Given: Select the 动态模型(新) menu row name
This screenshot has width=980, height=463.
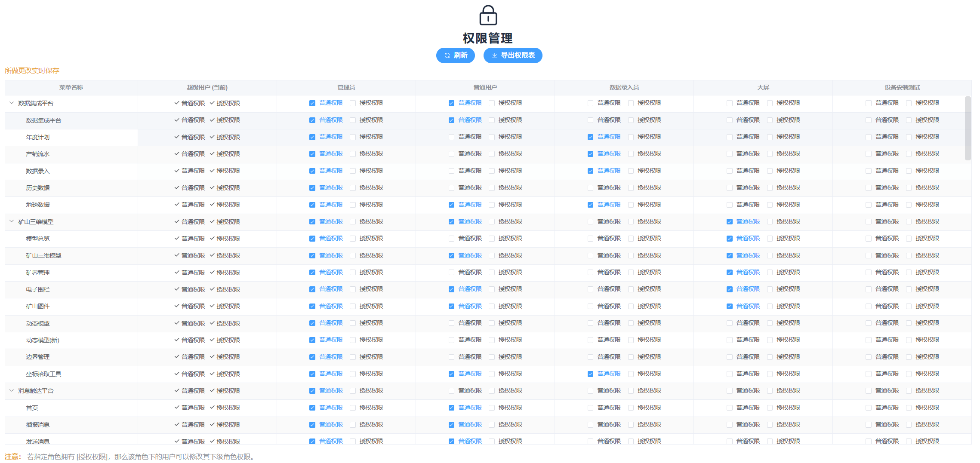Looking at the screenshot, I should 43,340.
